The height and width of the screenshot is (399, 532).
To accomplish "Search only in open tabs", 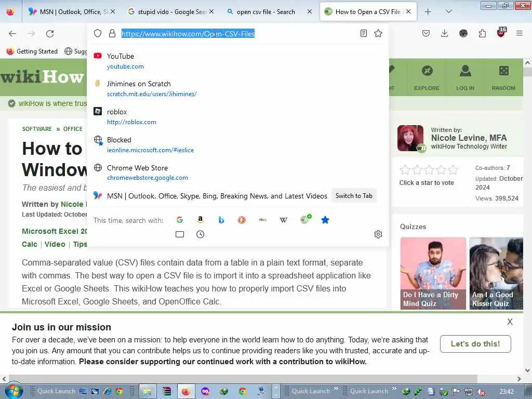I will click(180, 234).
